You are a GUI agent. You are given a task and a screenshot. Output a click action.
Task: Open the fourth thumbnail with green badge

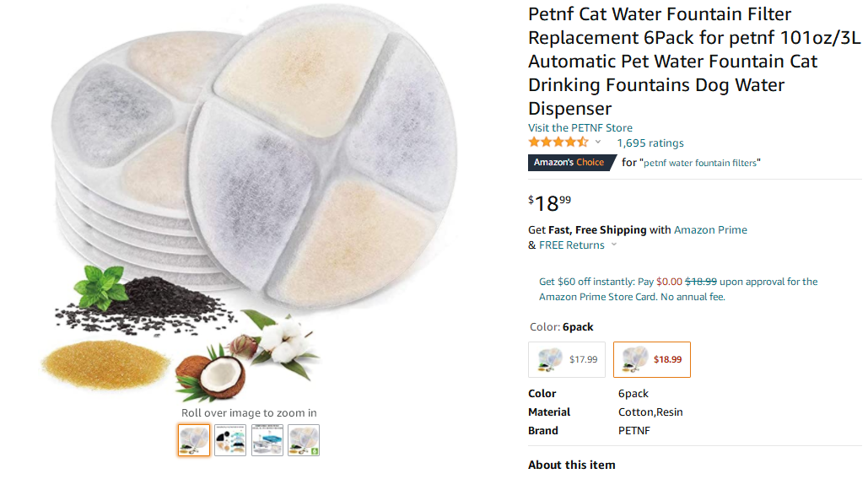tap(304, 439)
